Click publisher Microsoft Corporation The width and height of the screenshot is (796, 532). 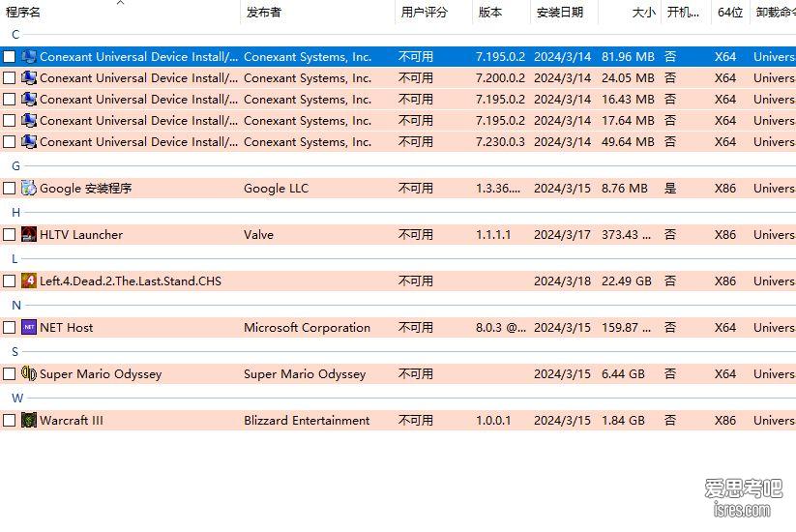308,328
